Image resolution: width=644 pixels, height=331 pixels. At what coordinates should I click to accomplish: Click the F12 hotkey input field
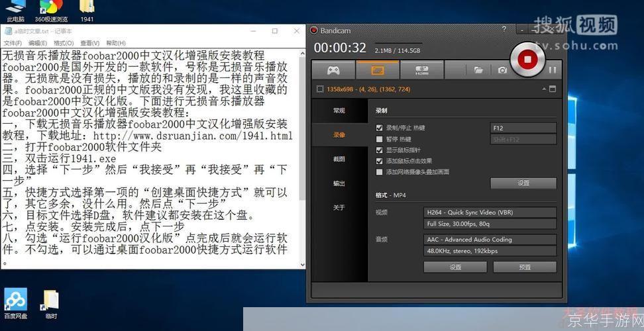tap(523, 128)
